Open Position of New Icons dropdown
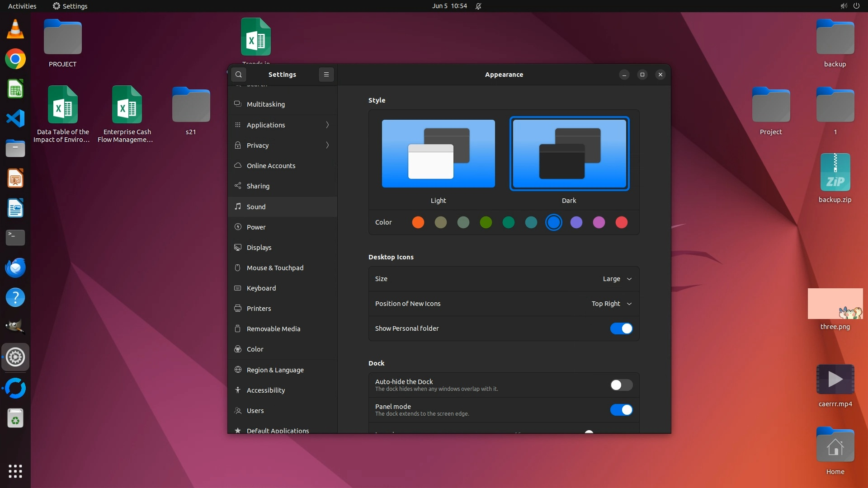Viewport: 868px width, 488px height. 612,304
